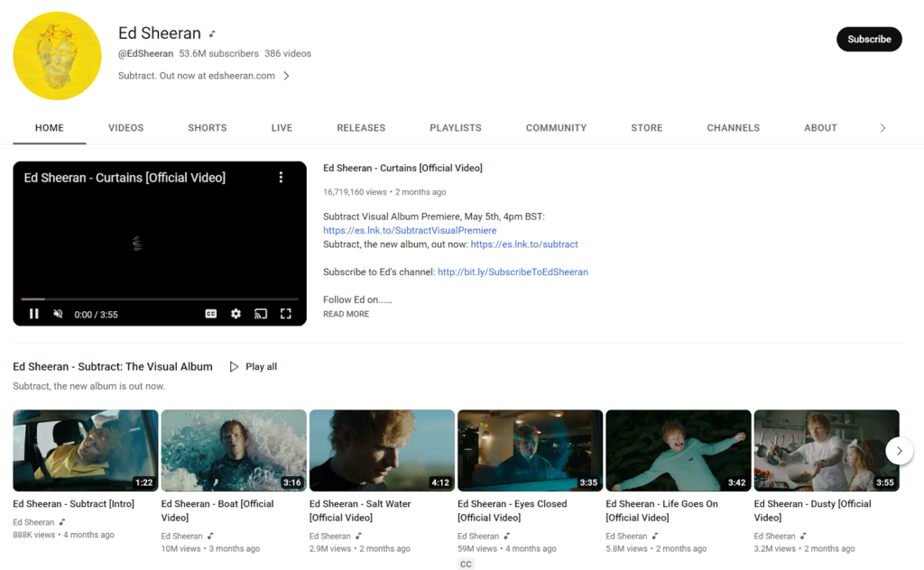Screen dimensions: 924x570
Task: Click the CC badge under Eyes Closed
Action: (x=467, y=564)
